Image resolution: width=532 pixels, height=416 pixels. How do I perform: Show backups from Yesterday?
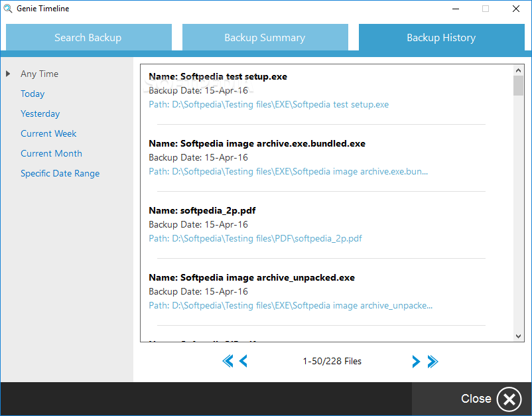coord(40,113)
